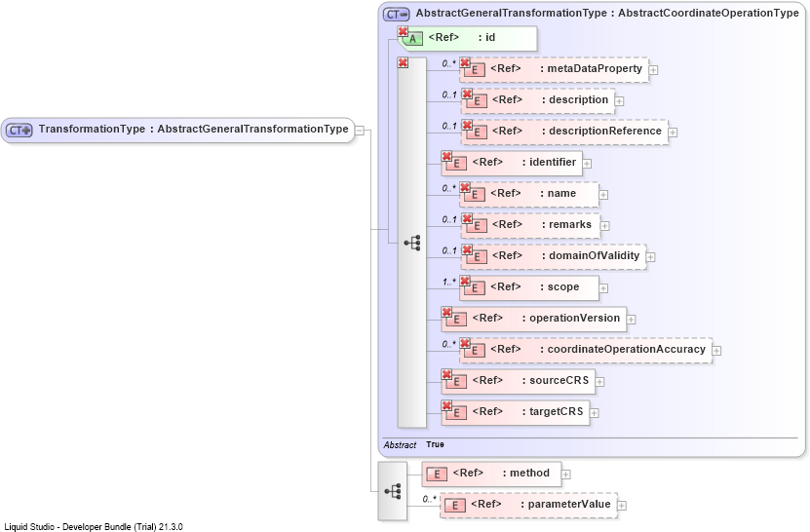This screenshot has width=810, height=532.
Task: Expand the targetCRS element
Action: (x=594, y=413)
